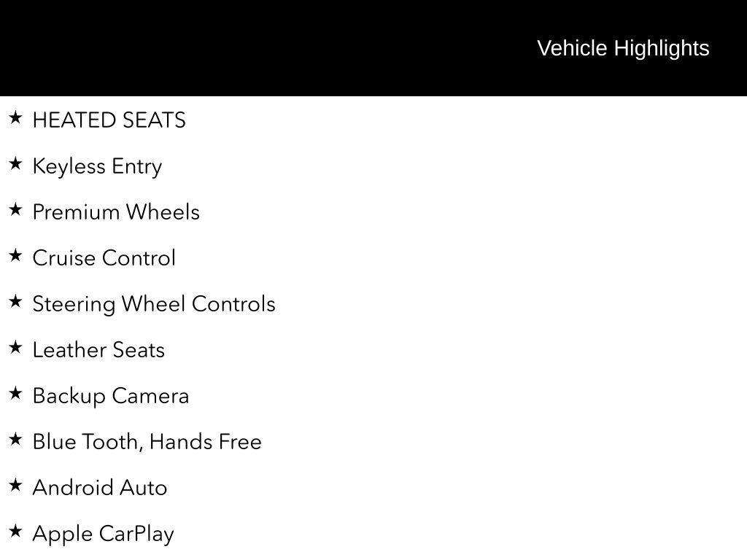Select the Premium Wheels feature text
Viewport: 747px width, 560px height.
pos(116,212)
